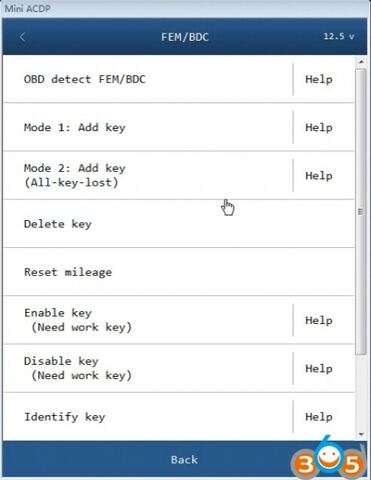Viewport: 371px width, 480px height.
Task: Open the Reset mileage function
Action: tap(179, 272)
